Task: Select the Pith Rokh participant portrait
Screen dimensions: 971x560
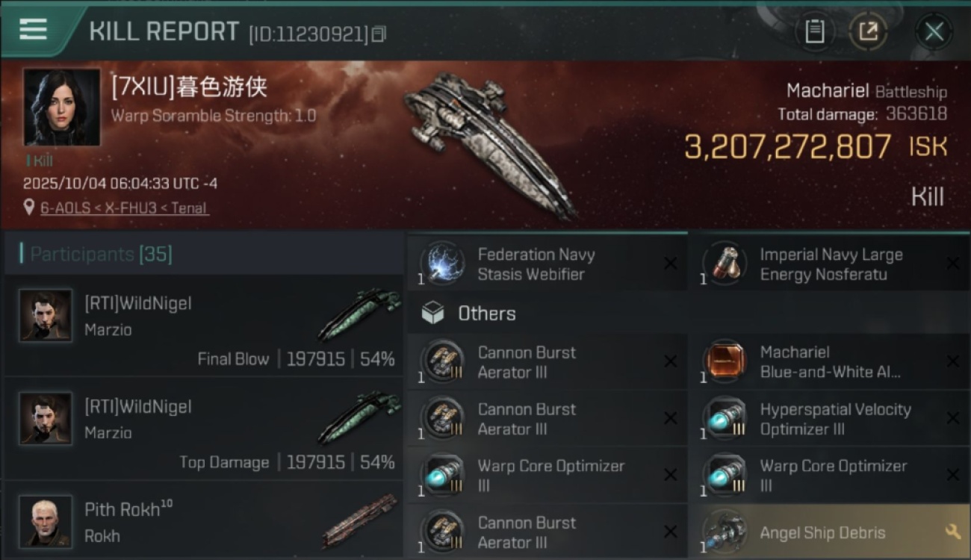Action: [x=46, y=520]
